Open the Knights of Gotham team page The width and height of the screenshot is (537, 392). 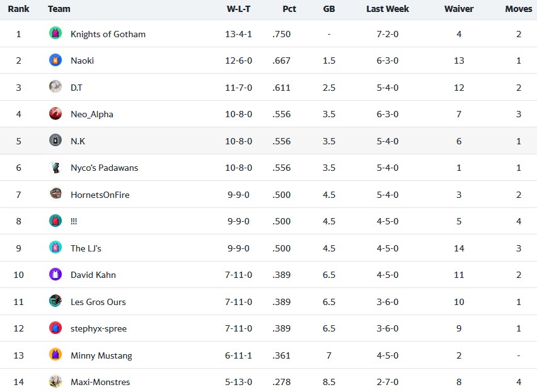(108, 34)
